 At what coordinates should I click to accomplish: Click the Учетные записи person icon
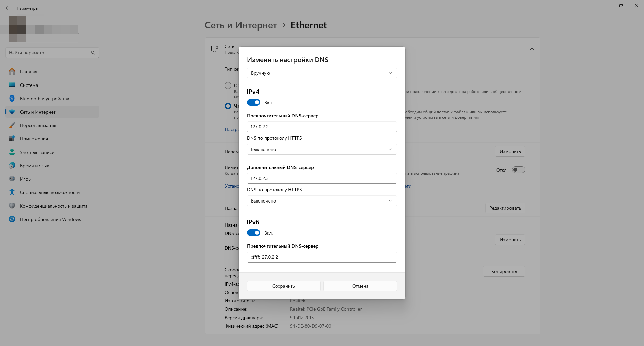12,152
